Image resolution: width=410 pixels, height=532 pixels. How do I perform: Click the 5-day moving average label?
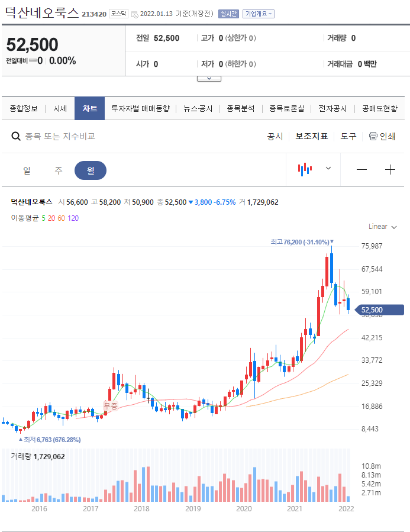coord(43,218)
